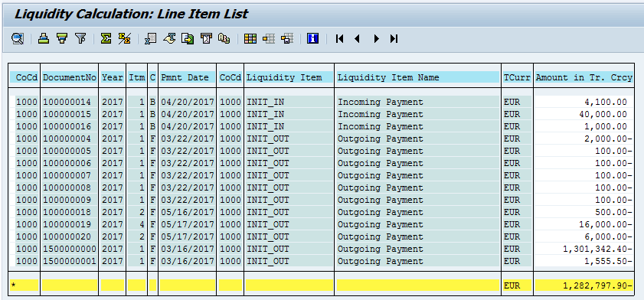This screenshot has height=300, width=644.
Task: Choose a layout with Select Layout icon
Action: pyautogui.click(x=269, y=39)
